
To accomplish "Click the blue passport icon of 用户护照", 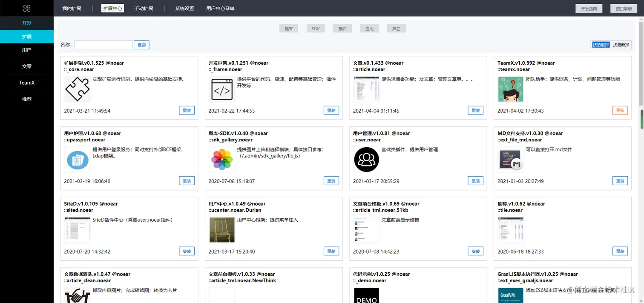I will click(77, 160).
